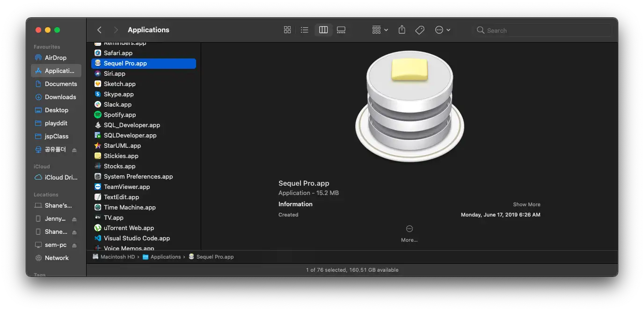Select Stocks.app in the list
The image size is (644, 311).
click(144, 166)
